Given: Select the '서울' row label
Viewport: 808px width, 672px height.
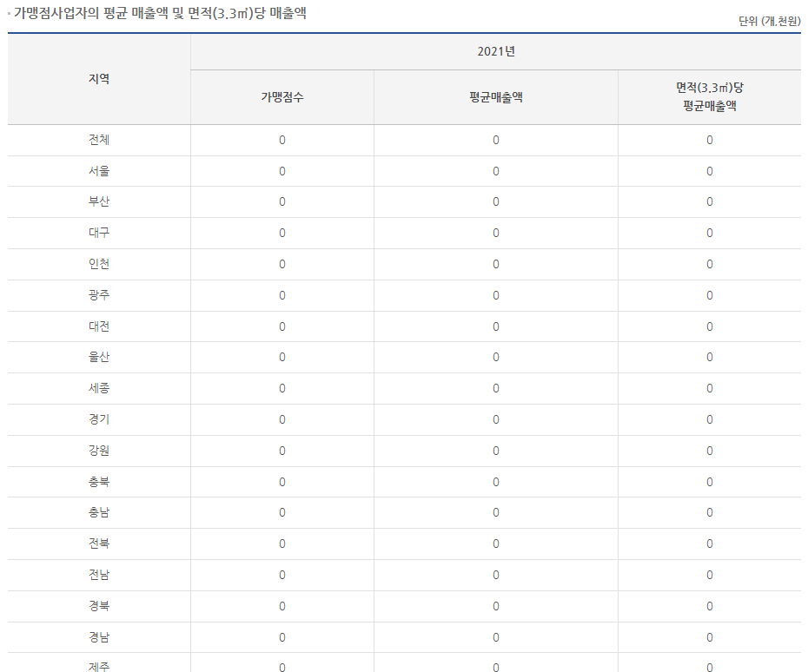Looking at the screenshot, I should [x=99, y=171].
